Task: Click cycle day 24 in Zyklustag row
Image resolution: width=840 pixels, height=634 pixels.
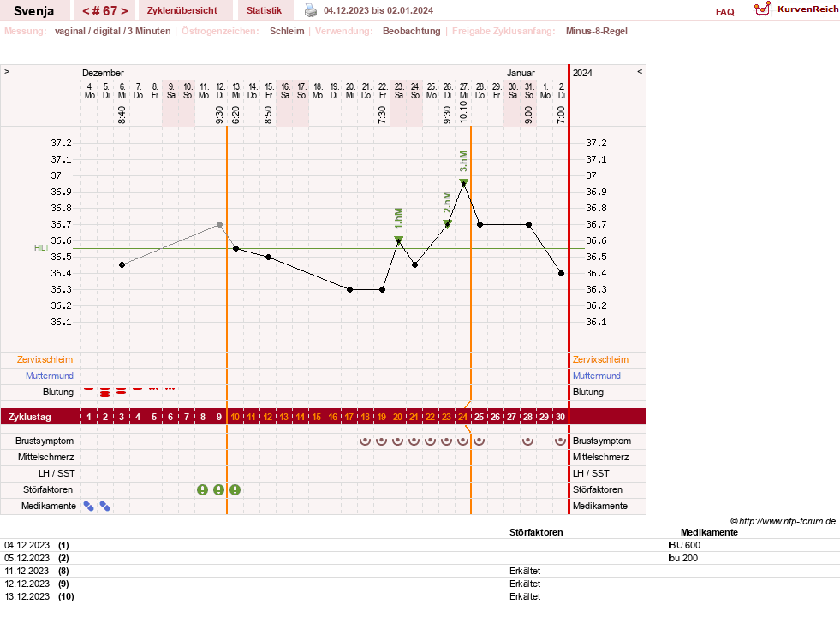Action: coord(463,418)
